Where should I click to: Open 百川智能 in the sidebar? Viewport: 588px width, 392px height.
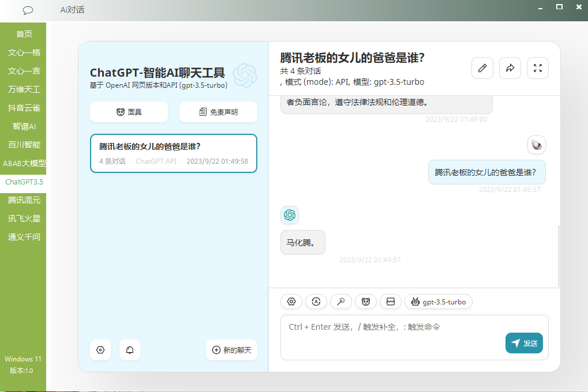[23, 145]
